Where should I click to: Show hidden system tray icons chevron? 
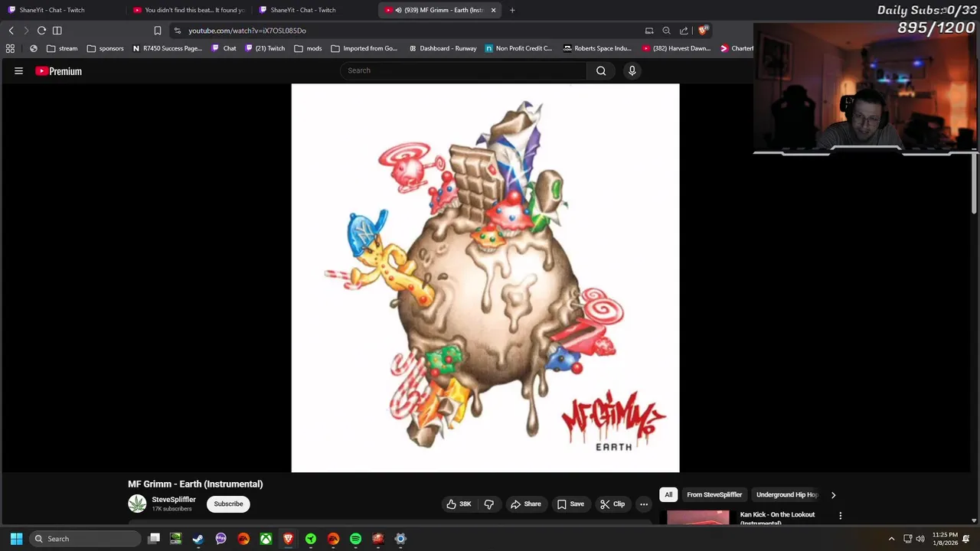[x=891, y=539]
